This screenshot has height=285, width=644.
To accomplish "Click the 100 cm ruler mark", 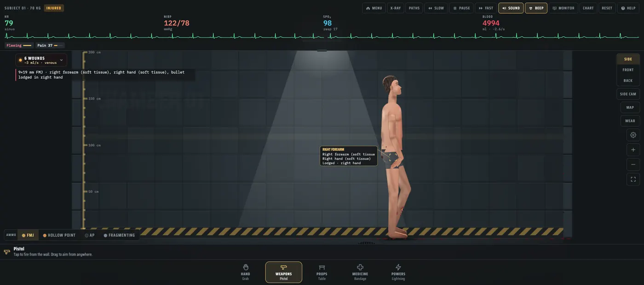I will (94, 145).
